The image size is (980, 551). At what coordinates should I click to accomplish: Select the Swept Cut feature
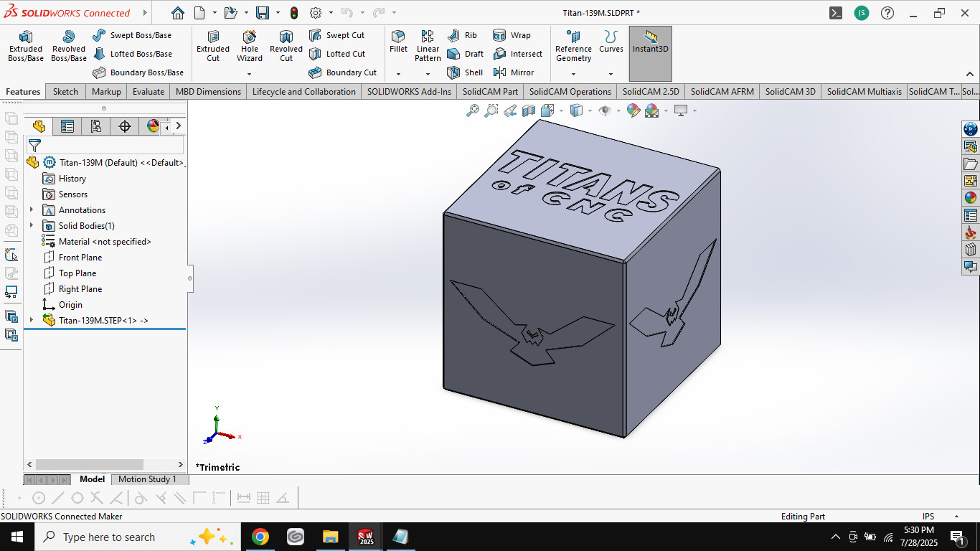click(336, 35)
